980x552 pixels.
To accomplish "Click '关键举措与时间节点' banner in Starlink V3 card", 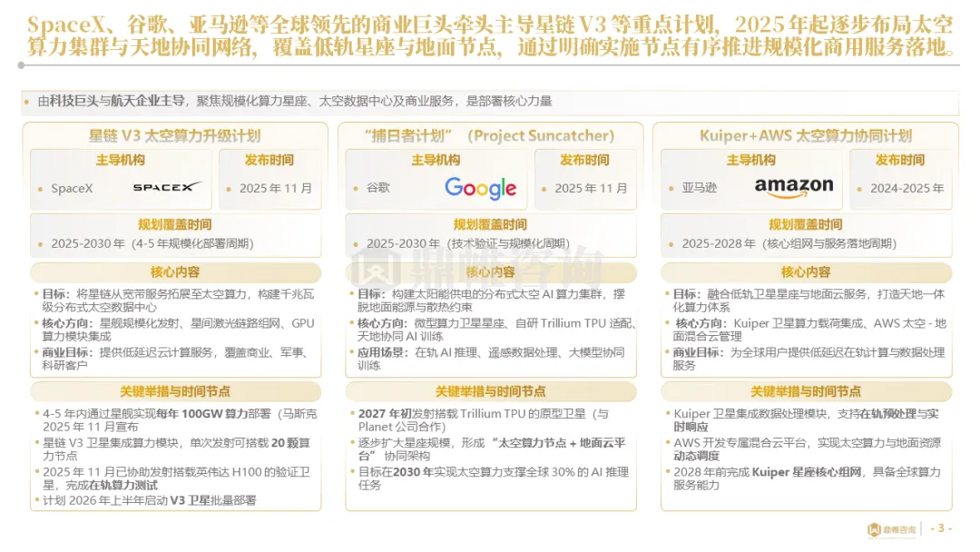I will click(x=176, y=391).
